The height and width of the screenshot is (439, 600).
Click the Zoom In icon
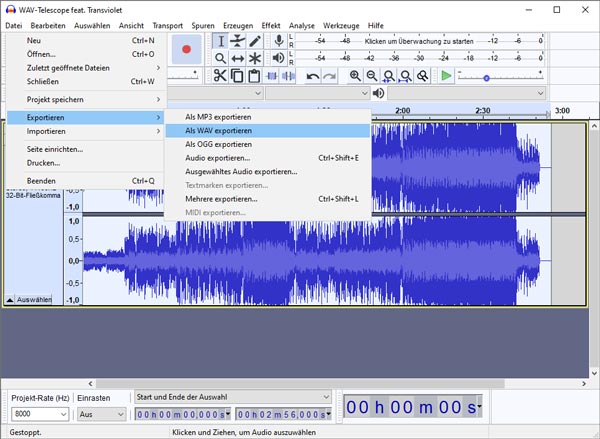point(355,76)
